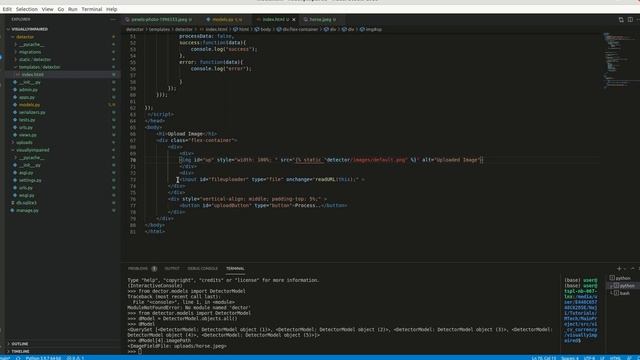Click HTML language mode status item
Image resolution: width=640 pixels, height=360 pixels.
point(615,358)
